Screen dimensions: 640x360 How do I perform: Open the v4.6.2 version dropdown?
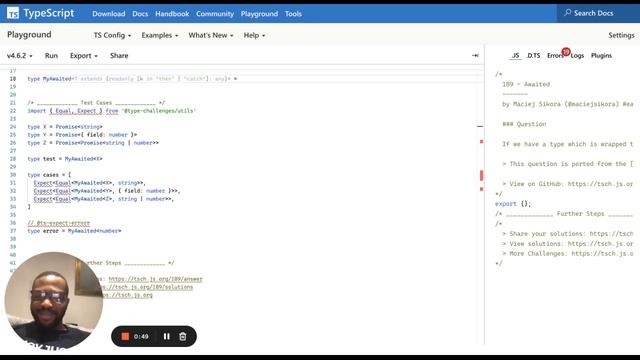(20, 56)
